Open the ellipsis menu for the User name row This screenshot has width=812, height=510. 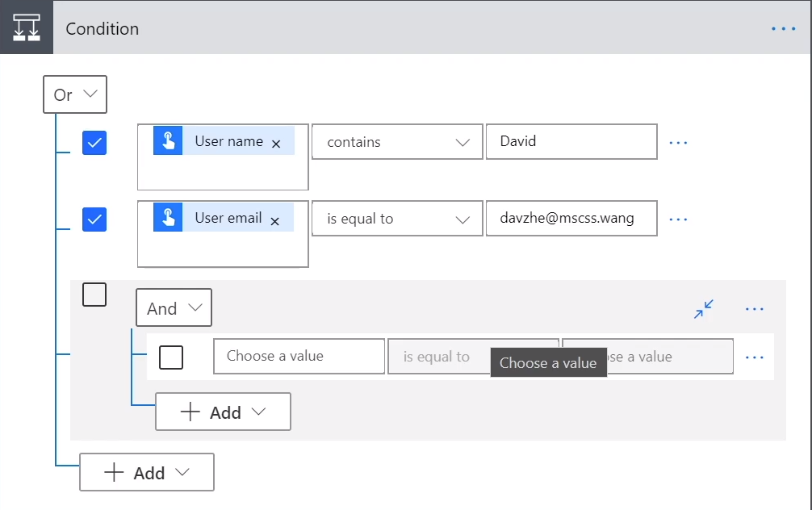[x=678, y=142]
